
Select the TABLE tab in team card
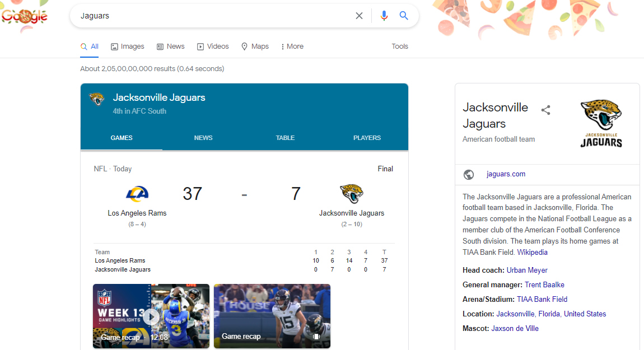click(285, 138)
